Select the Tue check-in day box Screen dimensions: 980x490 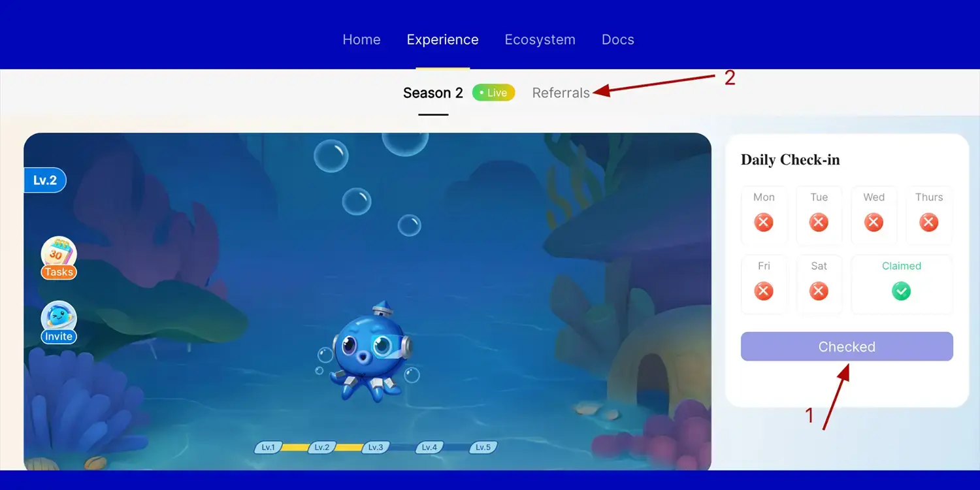click(x=819, y=216)
